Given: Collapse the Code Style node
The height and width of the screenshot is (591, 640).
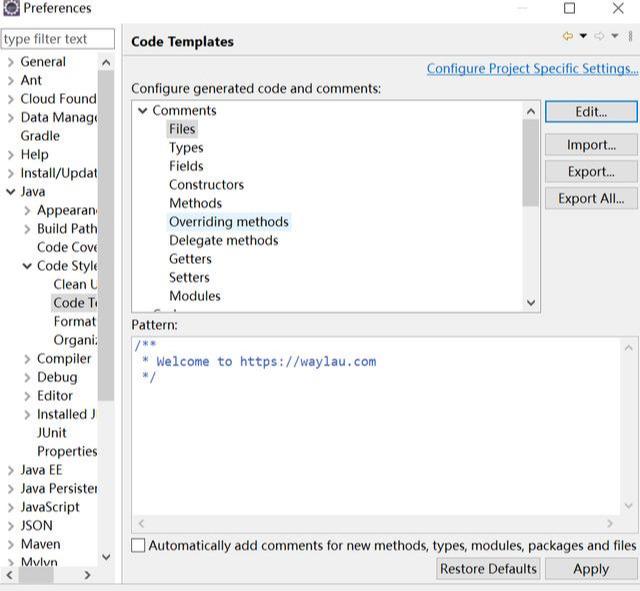Looking at the screenshot, I should pyautogui.click(x=27, y=266).
